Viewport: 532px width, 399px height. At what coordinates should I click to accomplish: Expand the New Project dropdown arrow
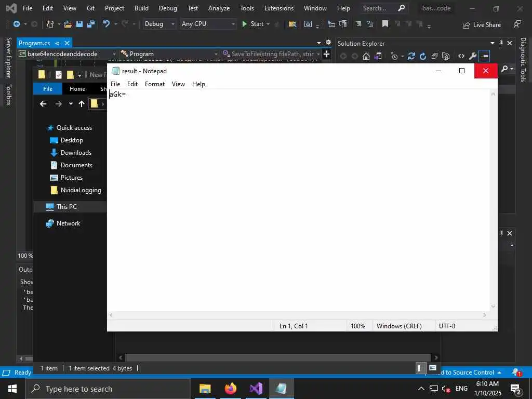(59, 24)
